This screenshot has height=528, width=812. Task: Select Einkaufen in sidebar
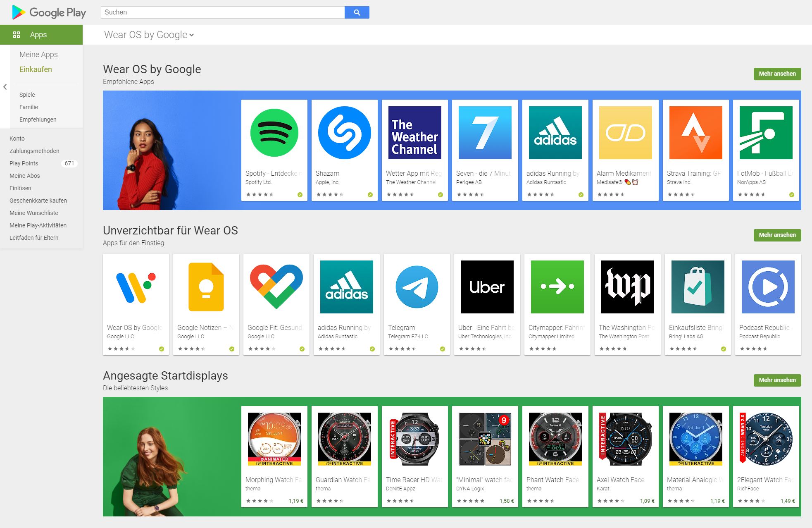click(x=36, y=69)
